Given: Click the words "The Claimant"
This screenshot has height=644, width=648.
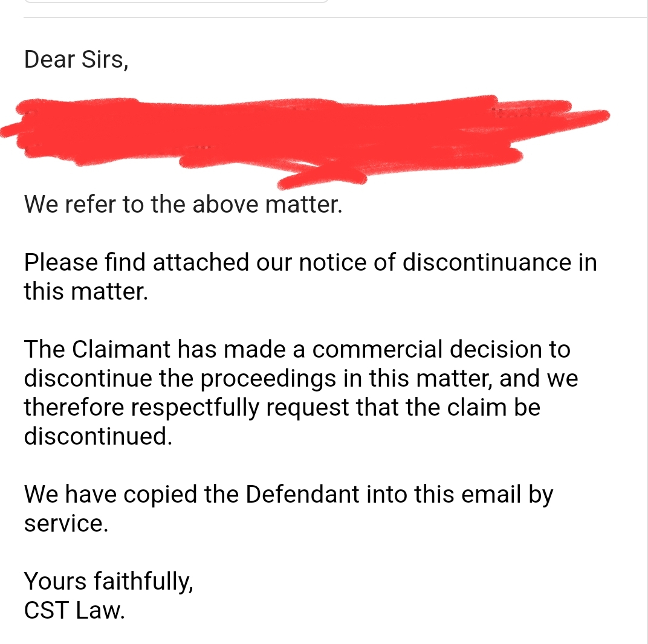Looking at the screenshot, I should click(97, 349).
